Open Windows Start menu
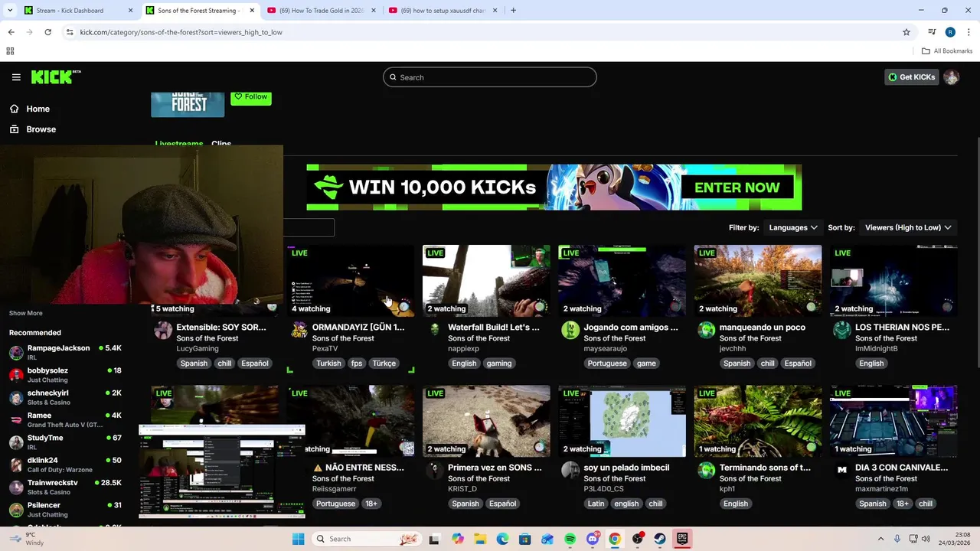Screen dimensions: 980x551 point(298,539)
